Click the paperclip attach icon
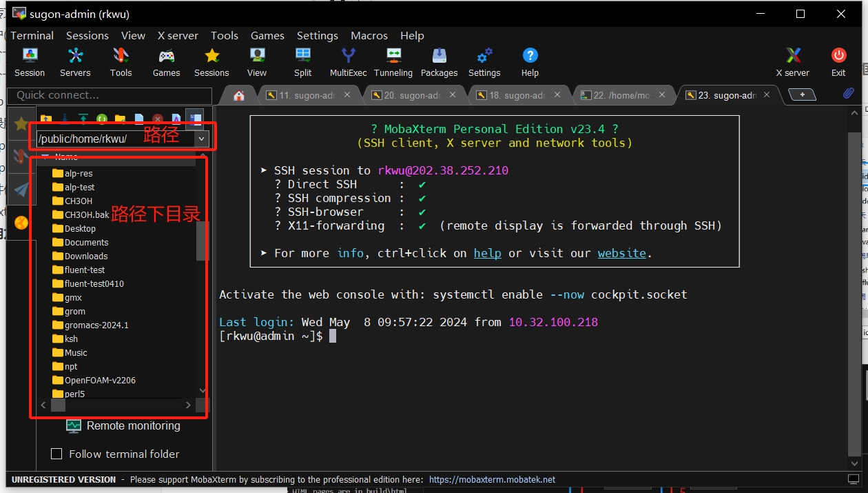This screenshot has width=868, height=493. click(x=849, y=94)
